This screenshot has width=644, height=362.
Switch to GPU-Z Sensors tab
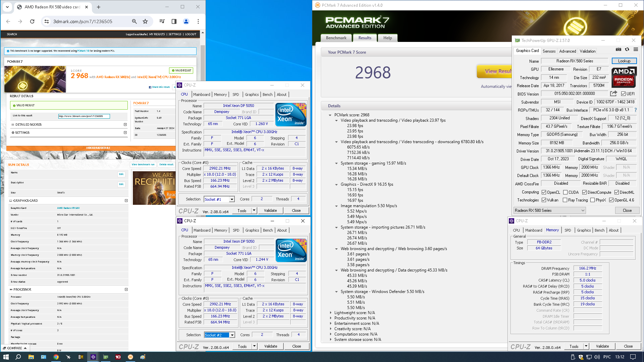549,51
